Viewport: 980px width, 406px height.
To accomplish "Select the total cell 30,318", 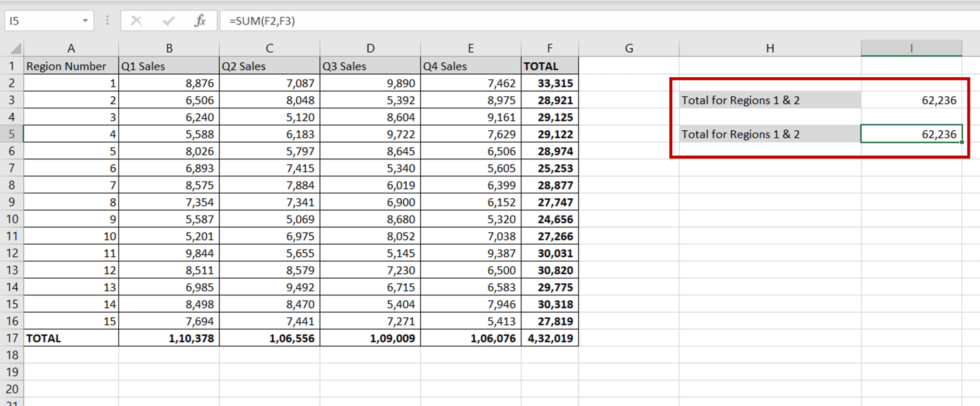I will click(549, 304).
